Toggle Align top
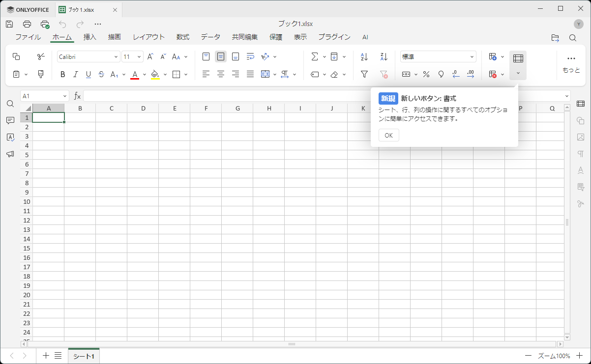The image size is (591, 364). pyautogui.click(x=206, y=57)
